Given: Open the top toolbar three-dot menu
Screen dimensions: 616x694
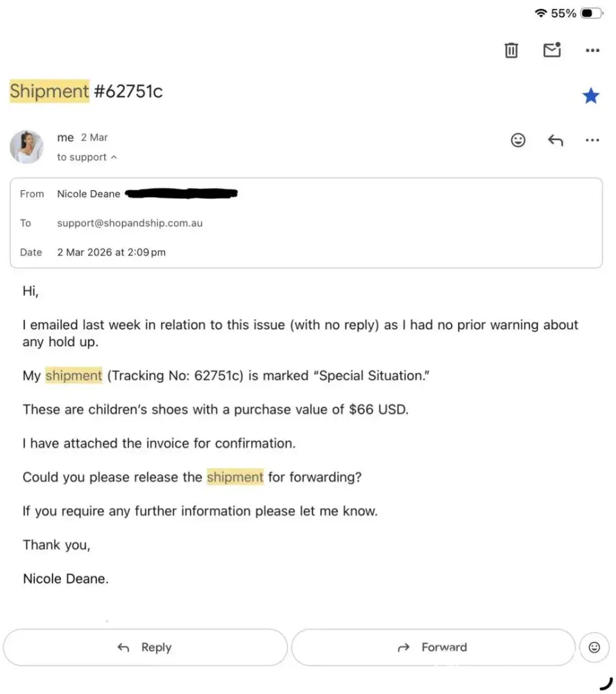Looking at the screenshot, I should 592,50.
